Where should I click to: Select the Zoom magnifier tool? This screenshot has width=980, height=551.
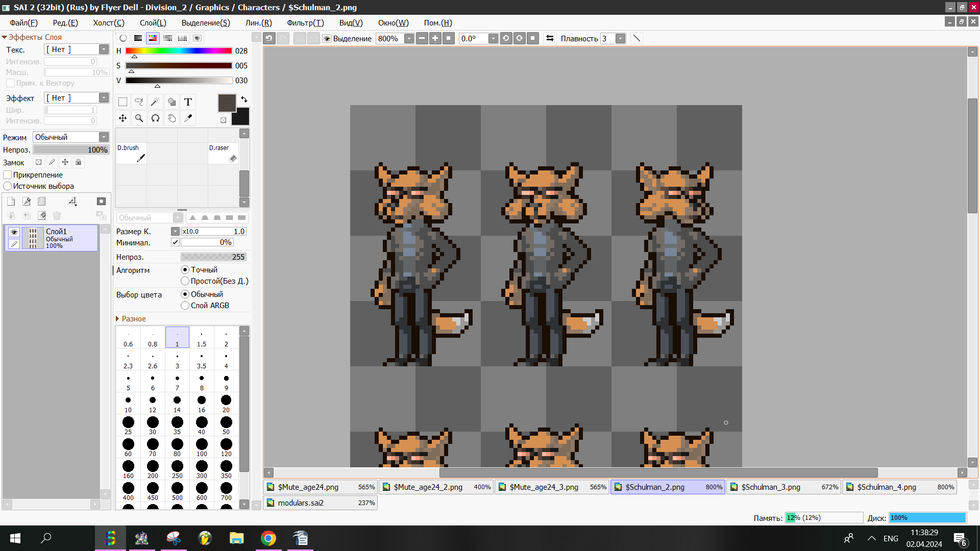139,118
